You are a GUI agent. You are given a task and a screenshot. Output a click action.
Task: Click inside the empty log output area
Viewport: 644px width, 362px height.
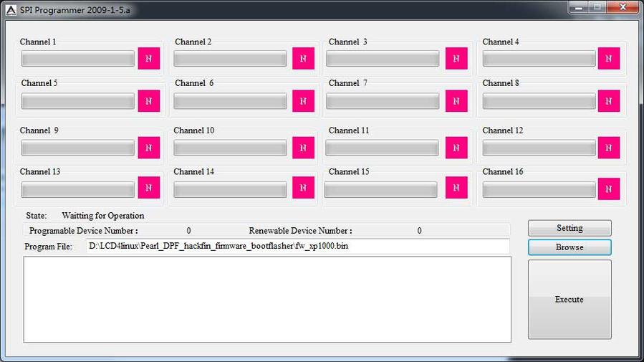[x=267, y=299]
